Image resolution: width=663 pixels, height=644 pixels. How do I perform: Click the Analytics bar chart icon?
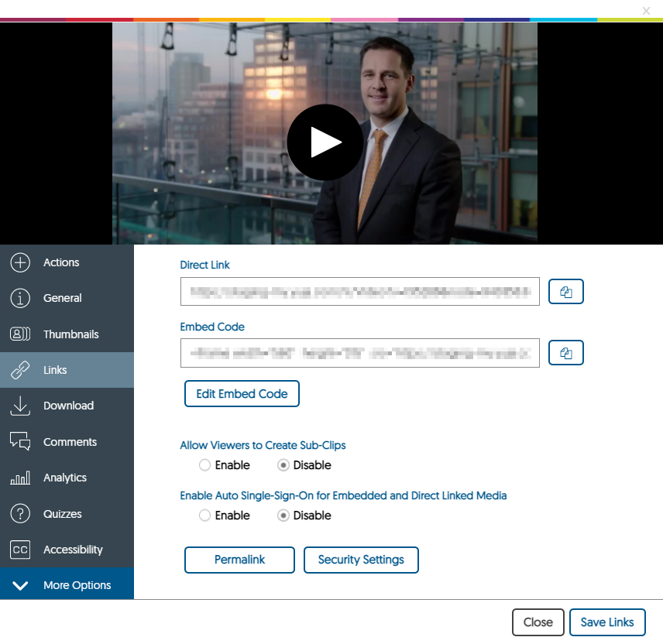(x=20, y=478)
